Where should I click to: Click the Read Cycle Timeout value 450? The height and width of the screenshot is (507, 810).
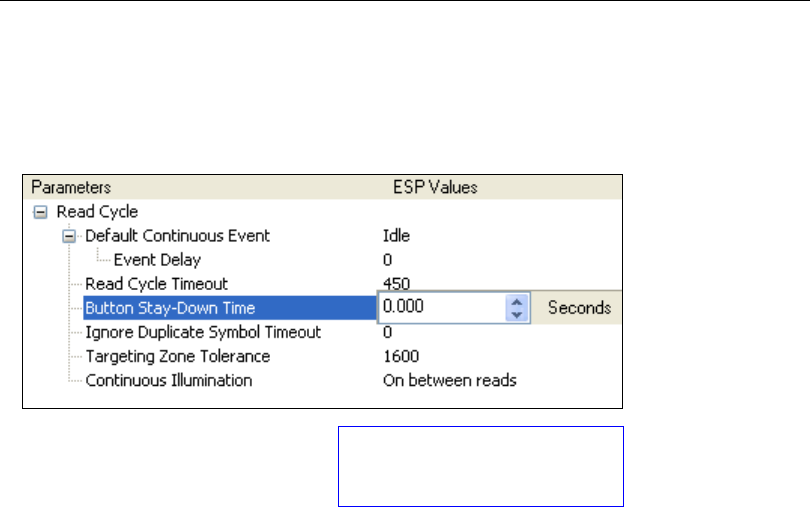[x=396, y=284]
